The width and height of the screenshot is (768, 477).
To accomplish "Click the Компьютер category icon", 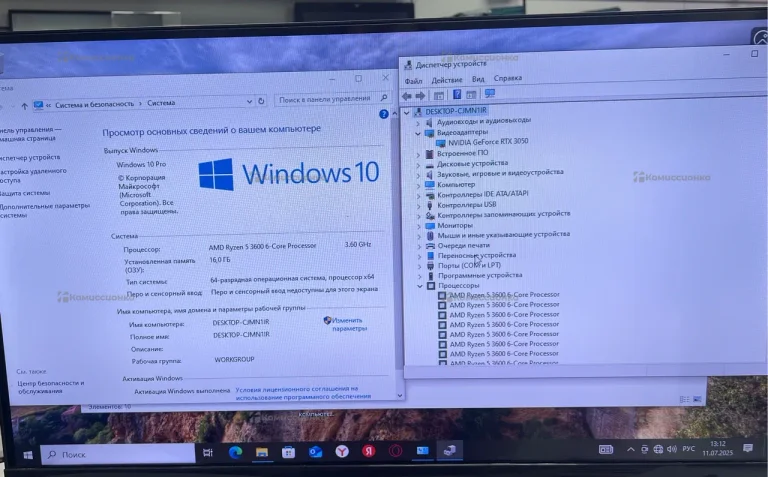I will [x=430, y=185].
